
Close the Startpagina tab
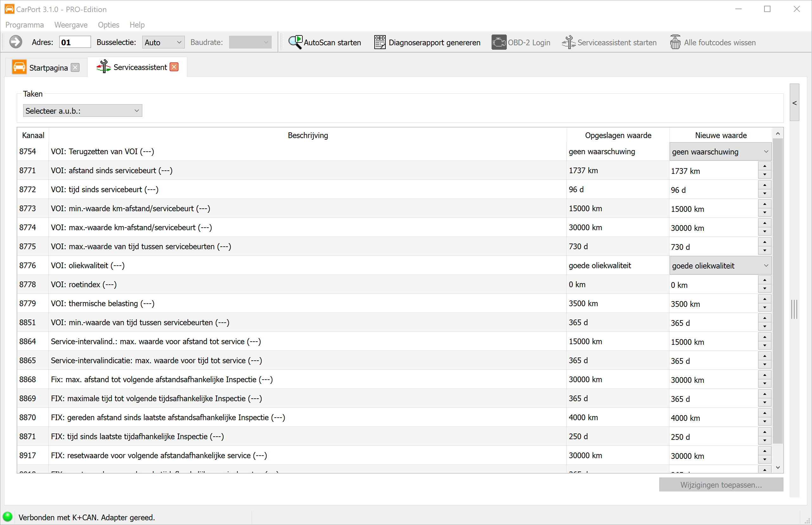(x=75, y=67)
